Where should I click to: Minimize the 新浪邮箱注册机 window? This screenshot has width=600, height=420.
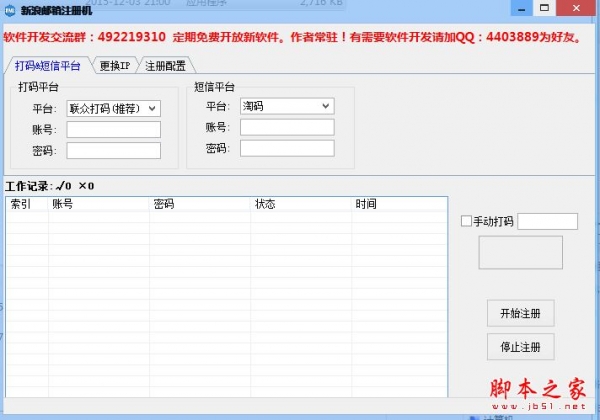521,8
